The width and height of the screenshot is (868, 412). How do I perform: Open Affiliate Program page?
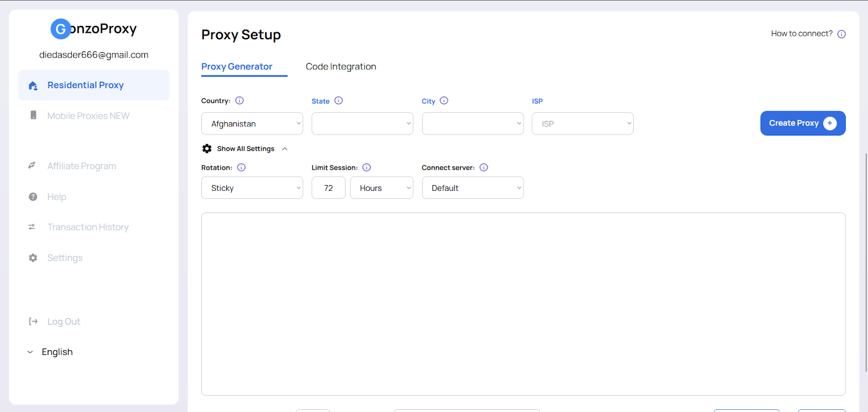tap(81, 166)
